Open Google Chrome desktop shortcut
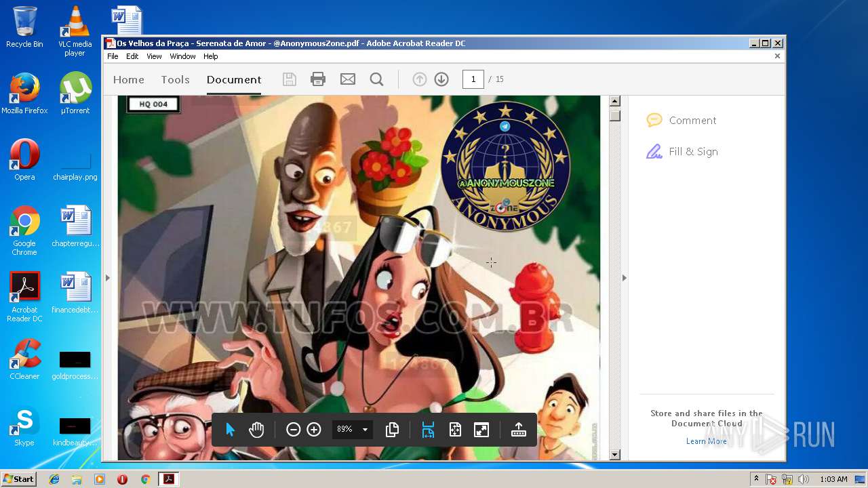The width and height of the screenshot is (868, 488). (24, 230)
